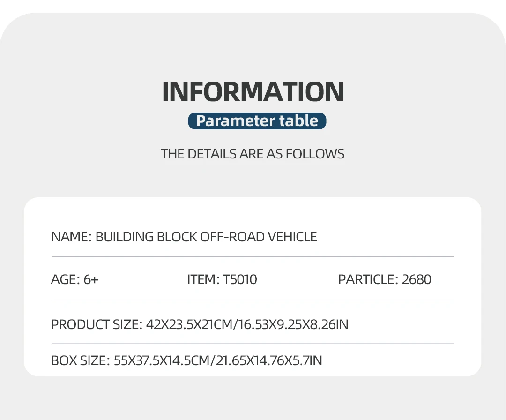Click the text THE DETAILS ARE AS FOLLOWS
This screenshot has width=506, height=420.
[x=253, y=154]
